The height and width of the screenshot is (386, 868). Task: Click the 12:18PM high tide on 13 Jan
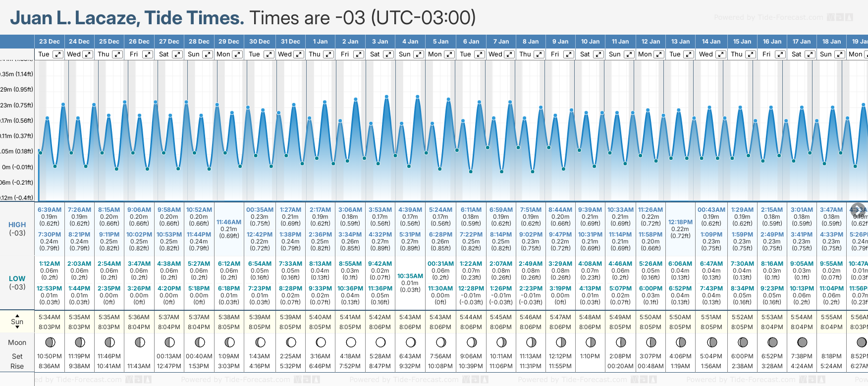(680, 222)
